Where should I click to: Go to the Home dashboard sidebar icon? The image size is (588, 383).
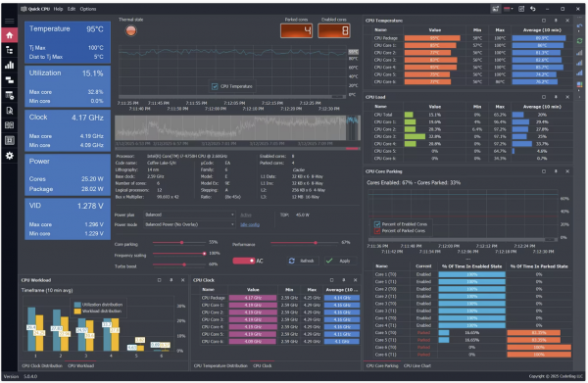pos(10,35)
